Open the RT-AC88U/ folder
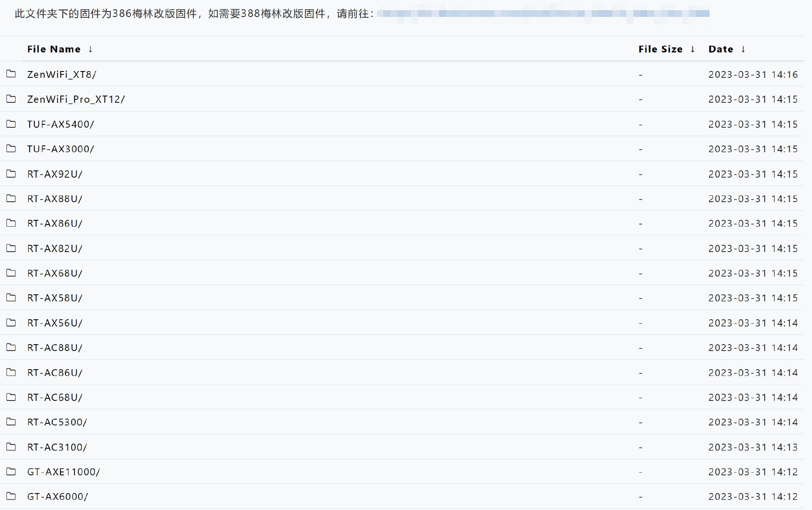Viewport: 812px width, 510px height. tap(55, 348)
